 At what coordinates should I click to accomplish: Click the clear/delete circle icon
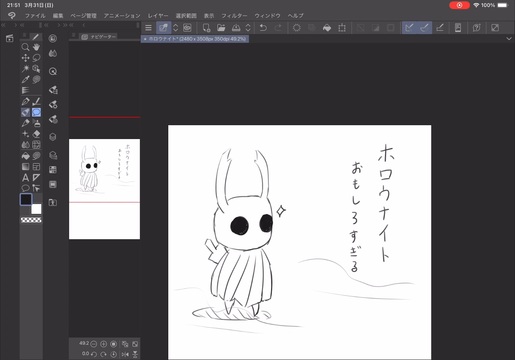pyautogui.click(x=296, y=28)
